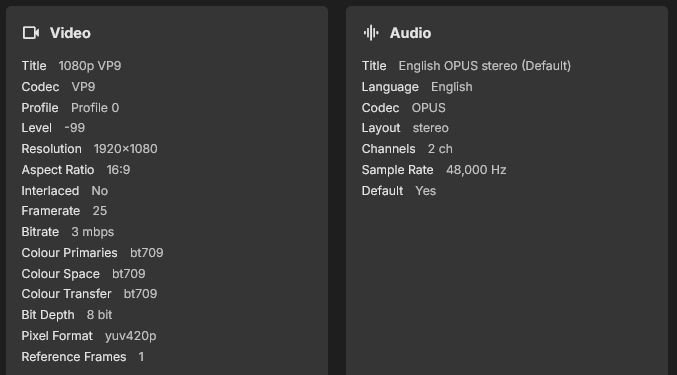The image size is (677, 375).
Task: Click the Sample Rate 48,000 Hz value
Action: click(x=476, y=170)
